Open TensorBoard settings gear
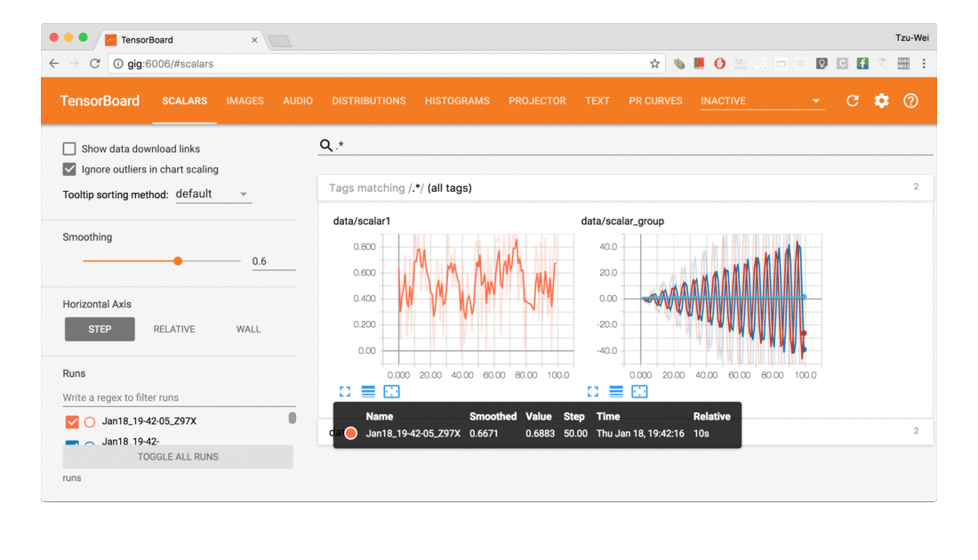The height and width of the screenshot is (560, 978). pos(881,100)
